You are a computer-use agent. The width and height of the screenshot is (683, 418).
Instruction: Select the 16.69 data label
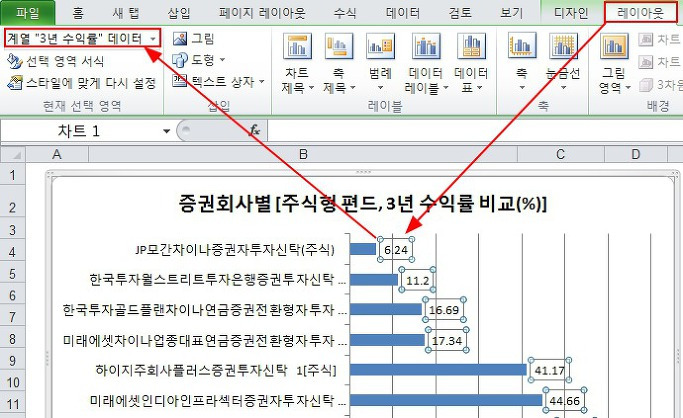[x=444, y=310]
